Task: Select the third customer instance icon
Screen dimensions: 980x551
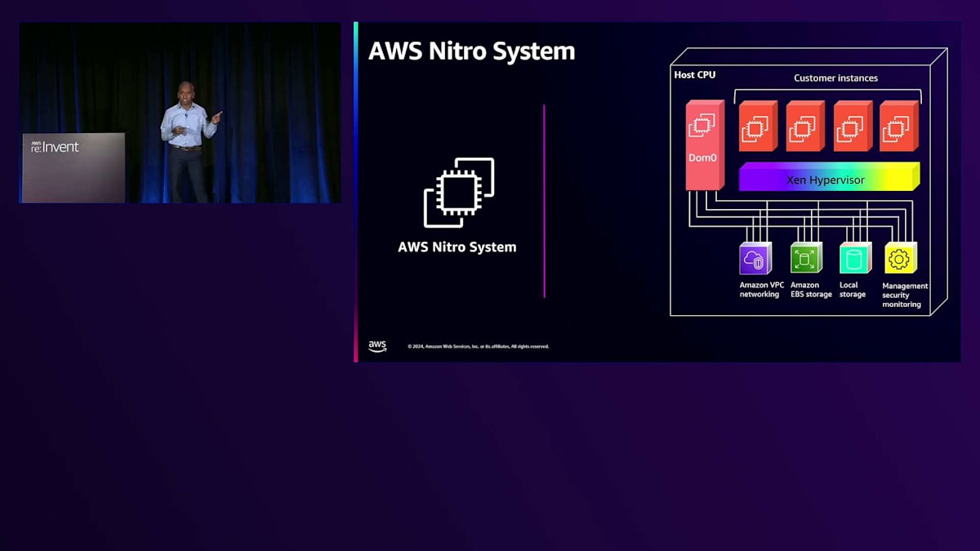Action: point(852,126)
